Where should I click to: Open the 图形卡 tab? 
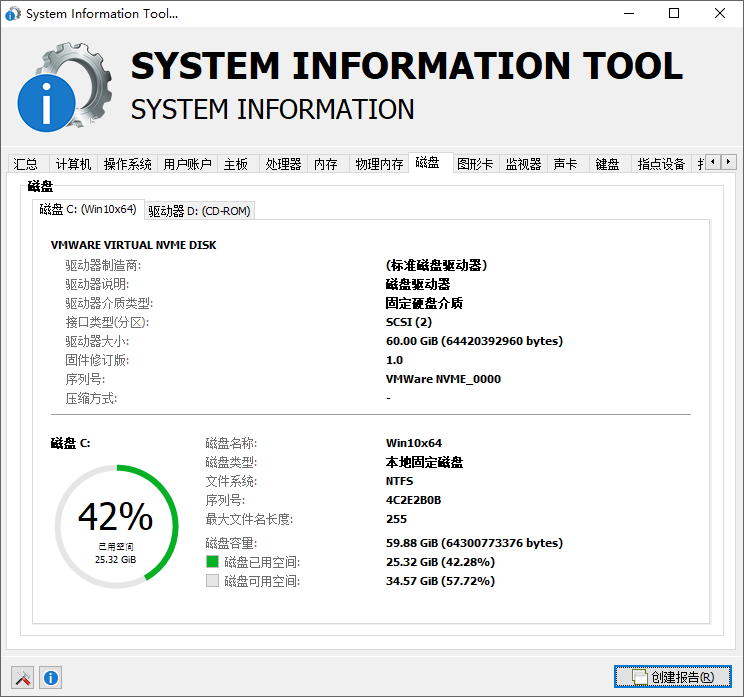[x=475, y=164]
